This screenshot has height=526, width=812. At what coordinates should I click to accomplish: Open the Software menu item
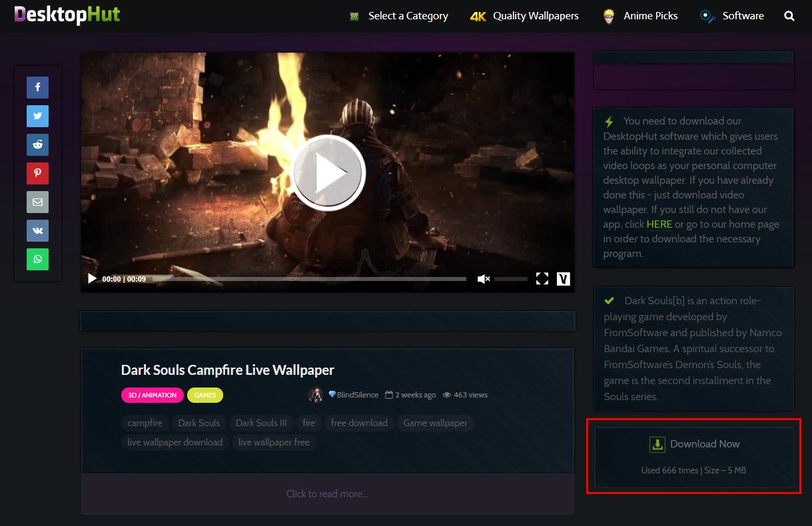731,16
